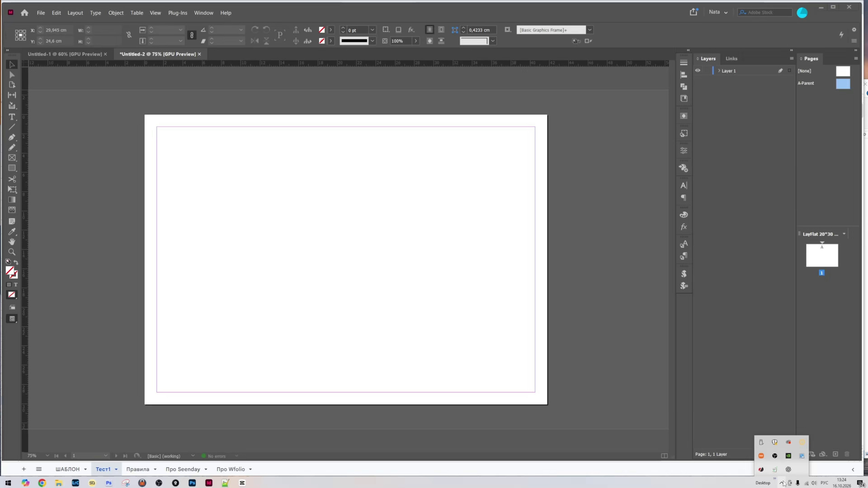Viewport: 868px width, 488px height.
Task: Select the Rectangle Frame tool
Action: point(12,158)
